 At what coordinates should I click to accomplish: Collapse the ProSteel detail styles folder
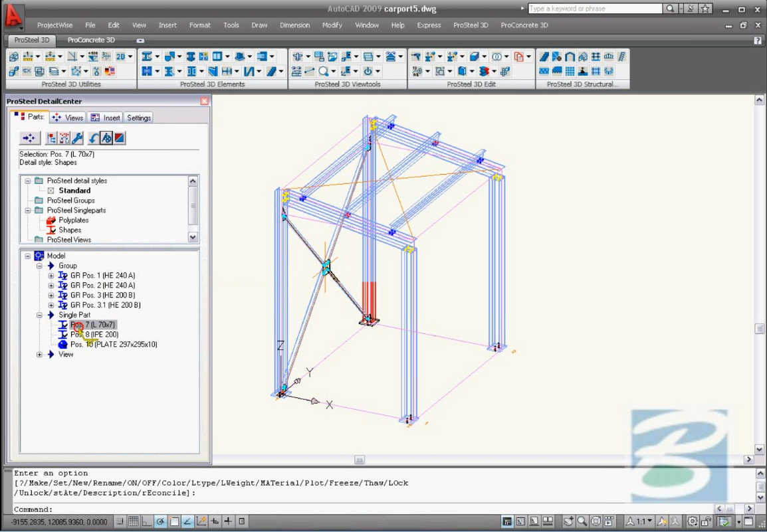pos(28,181)
